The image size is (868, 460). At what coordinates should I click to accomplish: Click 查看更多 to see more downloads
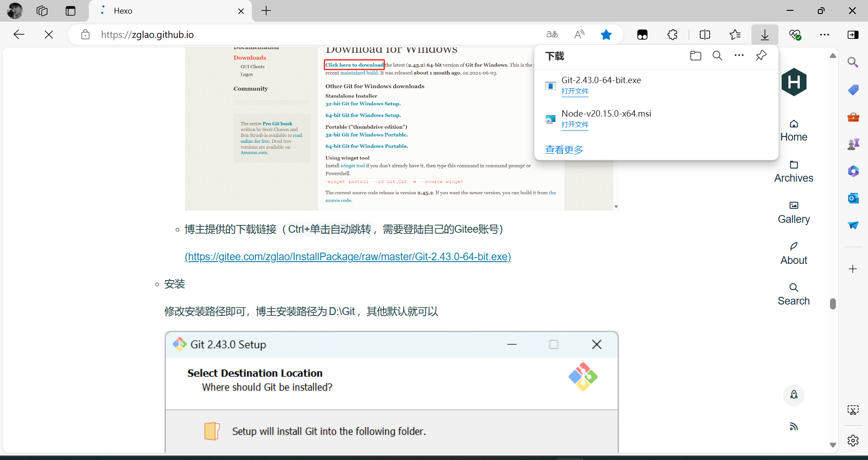(x=564, y=150)
